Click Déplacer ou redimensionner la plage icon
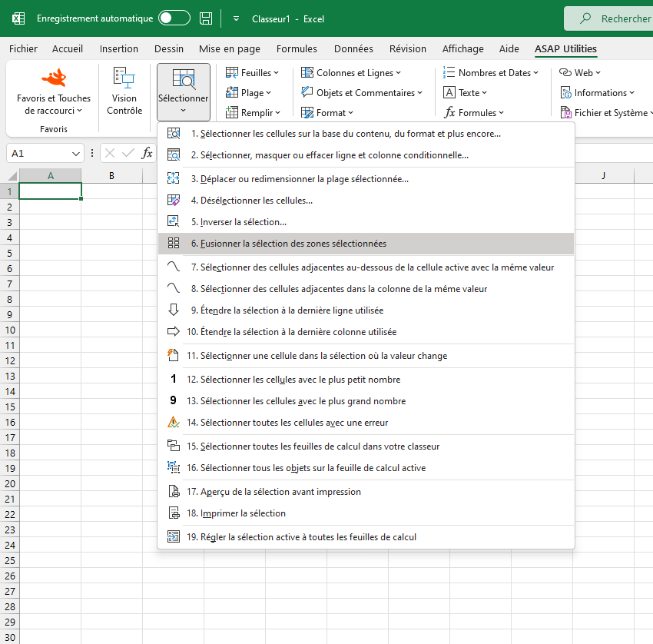 174,178
